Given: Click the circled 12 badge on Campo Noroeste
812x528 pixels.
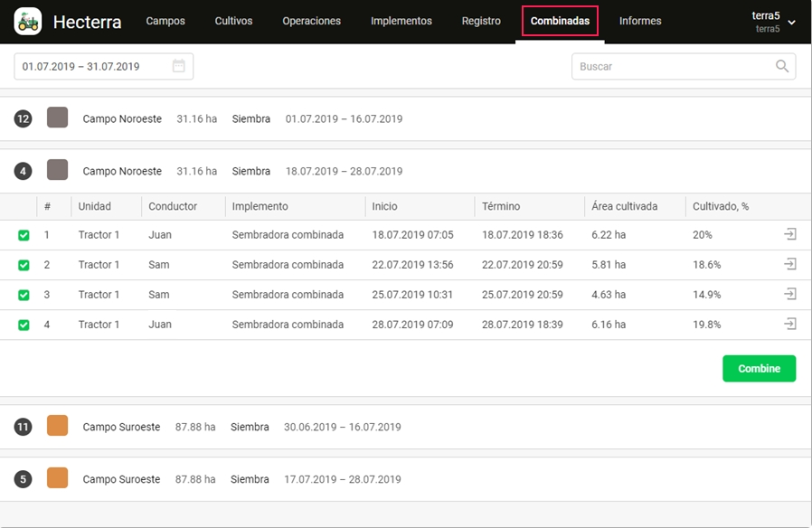Looking at the screenshot, I should tap(23, 118).
